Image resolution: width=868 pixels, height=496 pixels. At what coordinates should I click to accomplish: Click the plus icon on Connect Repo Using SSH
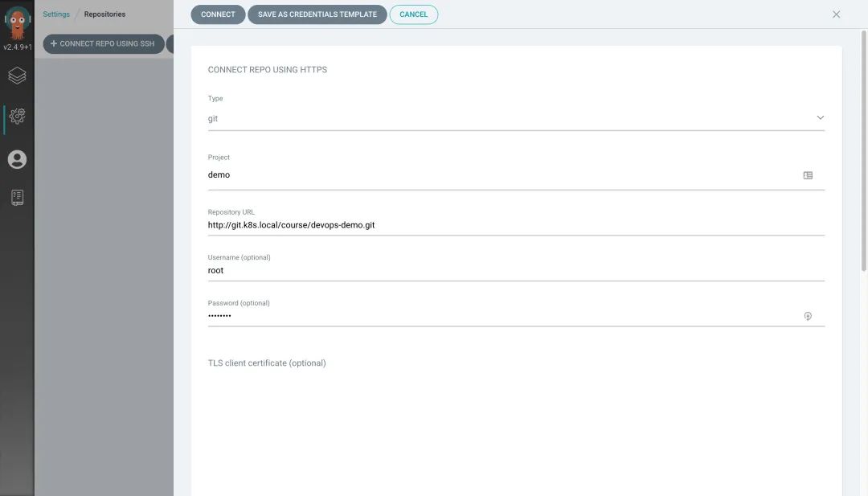[54, 43]
